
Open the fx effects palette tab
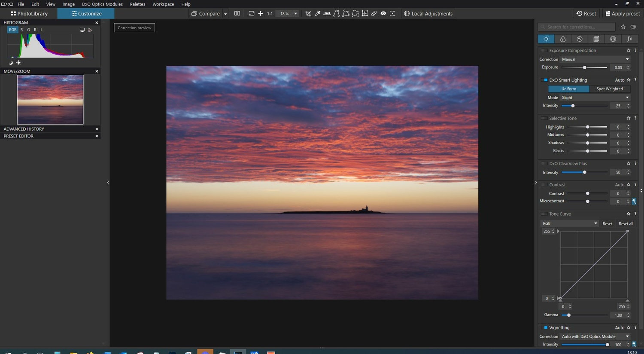[x=629, y=39]
